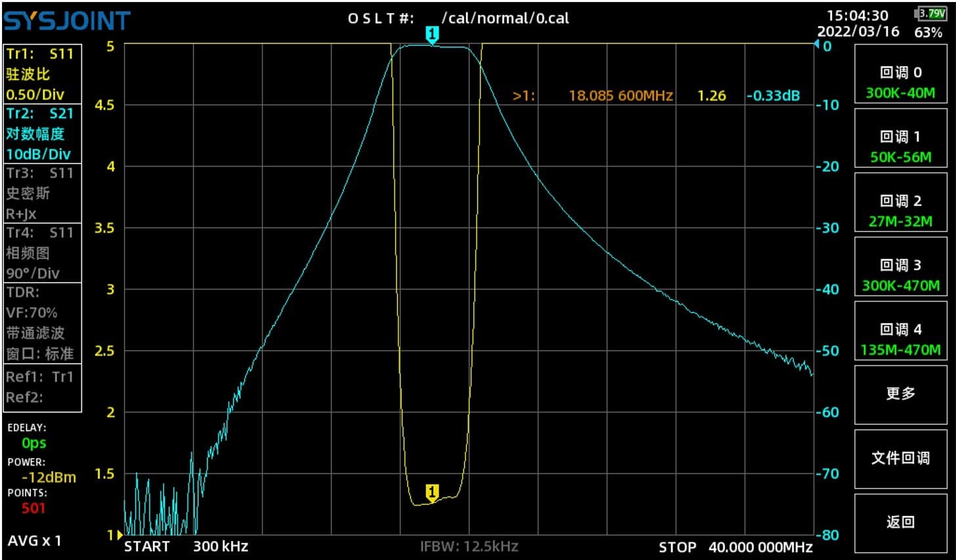Load recall preset 3 300K-470M
Viewport: 956px width, 560px height.
(x=900, y=275)
